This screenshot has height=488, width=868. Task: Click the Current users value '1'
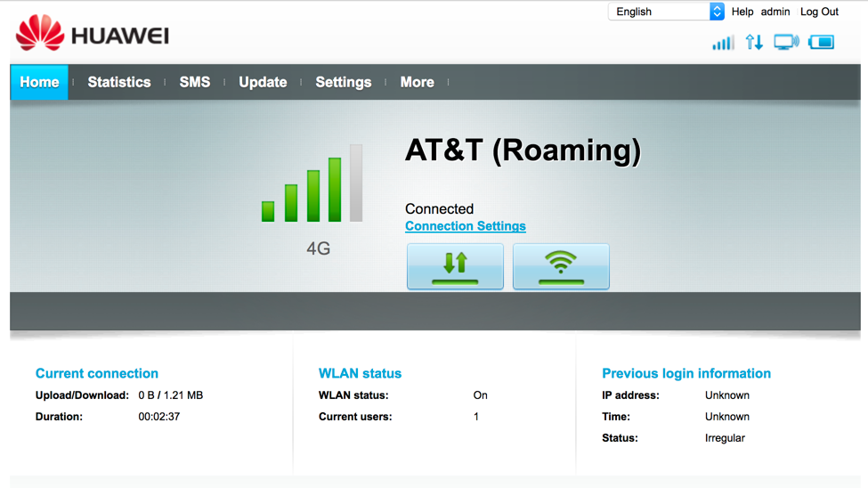tap(476, 417)
